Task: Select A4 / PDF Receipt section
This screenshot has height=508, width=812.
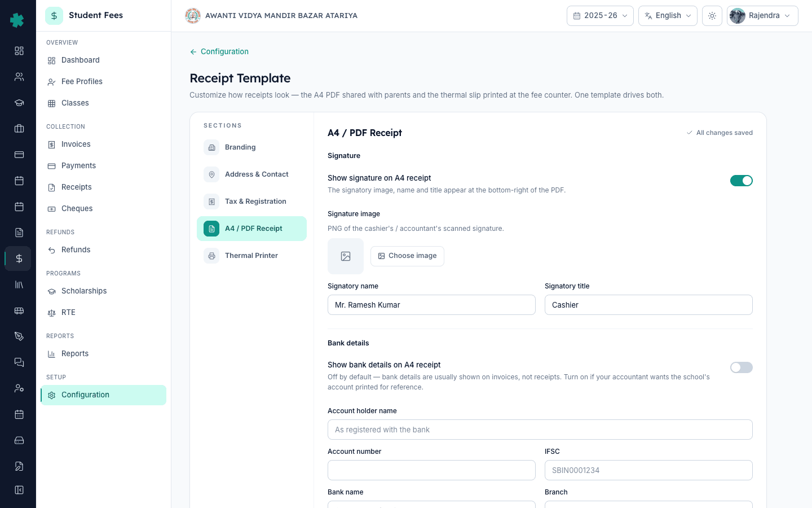Action: tap(251, 229)
